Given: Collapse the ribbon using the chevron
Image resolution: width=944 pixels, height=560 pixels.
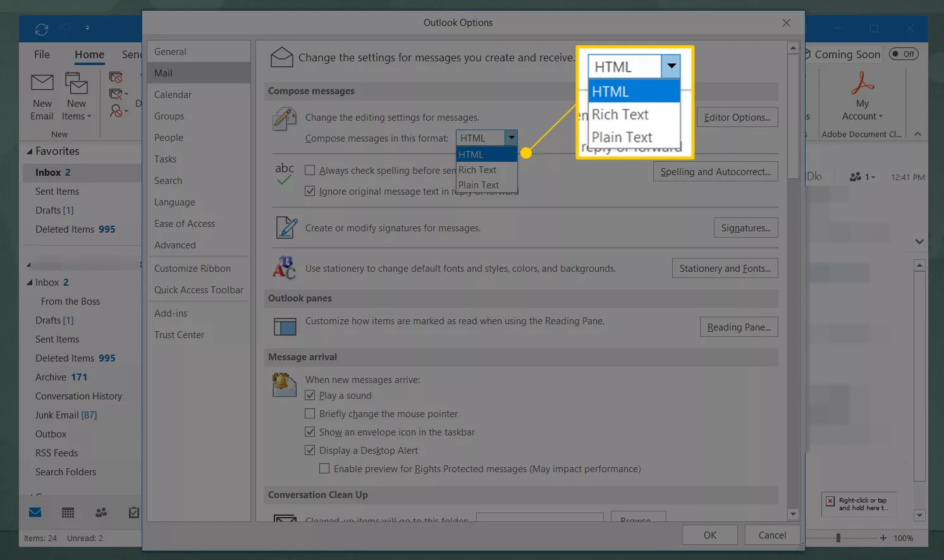Looking at the screenshot, I should click(x=918, y=134).
